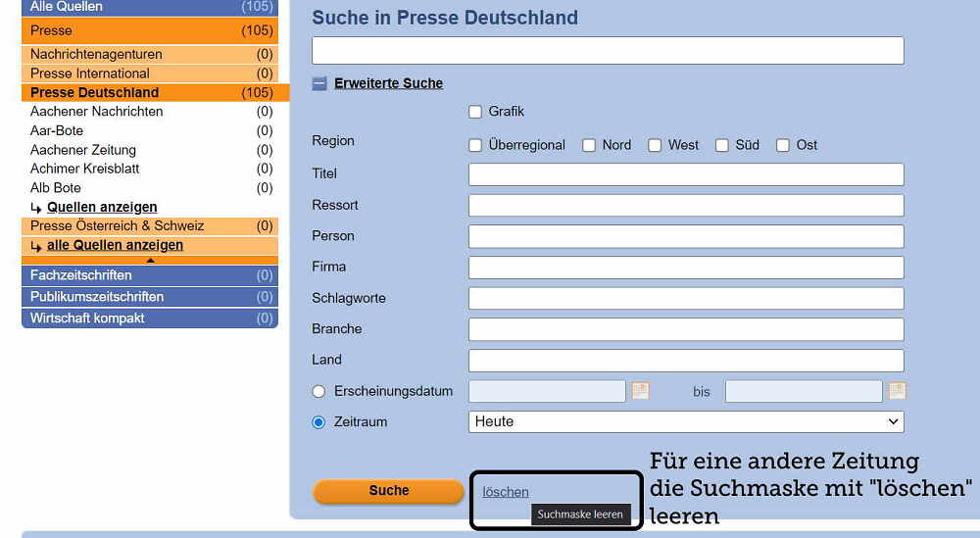Open the Zeitraum dropdown showing Heute
Image resolution: width=980 pixels, height=538 pixels.
point(686,421)
